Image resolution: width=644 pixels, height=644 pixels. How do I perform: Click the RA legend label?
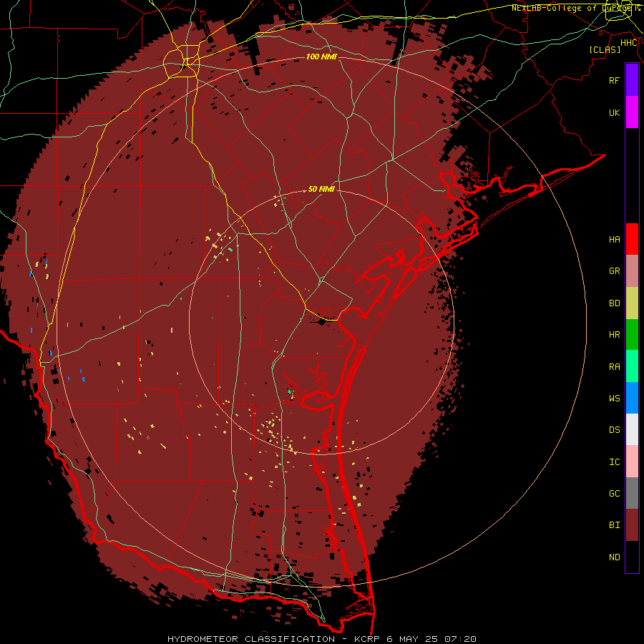[615, 367]
